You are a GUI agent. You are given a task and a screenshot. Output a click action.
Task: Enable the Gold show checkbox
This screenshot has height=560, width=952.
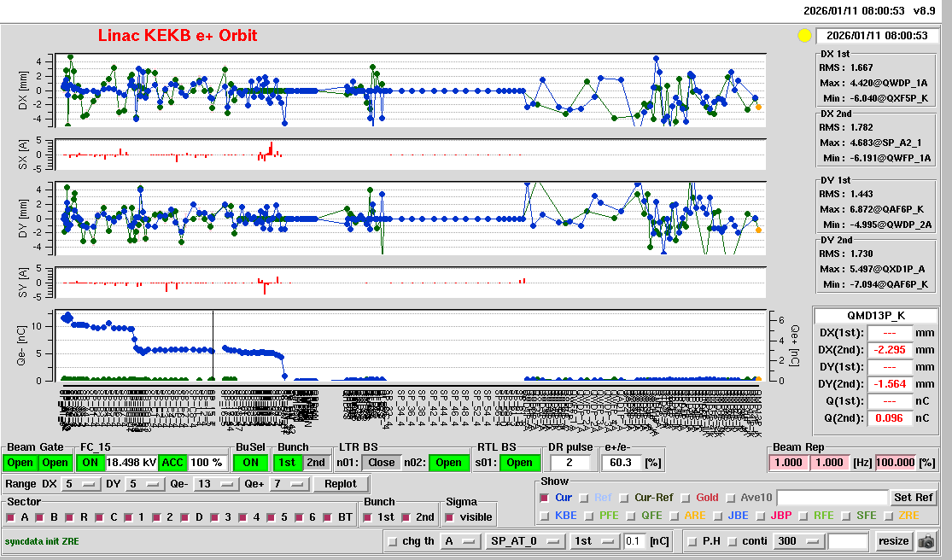(x=687, y=498)
